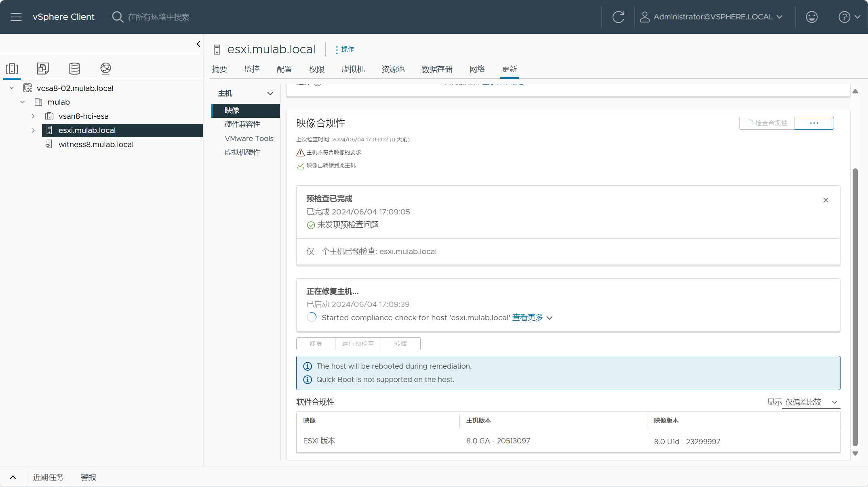The height and width of the screenshot is (487, 868).
Task: Click the 8.0 GA - 20513097 cell
Action: [x=498, y=441]
